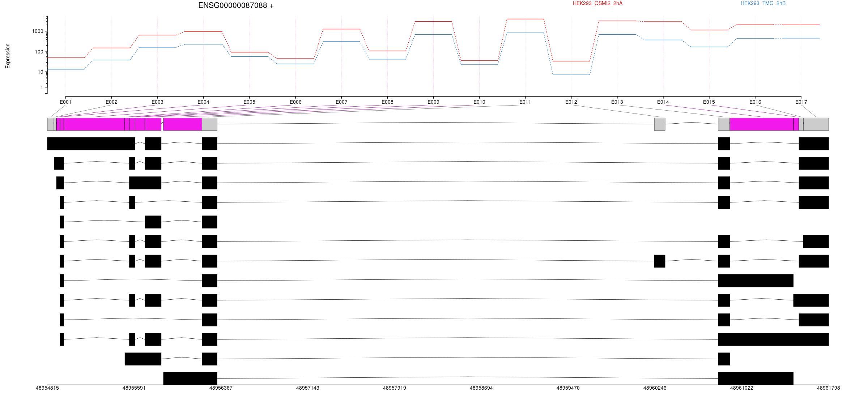Click the extra middle exon in seventh transcript

pyautogui.click(x=660, y=261)
